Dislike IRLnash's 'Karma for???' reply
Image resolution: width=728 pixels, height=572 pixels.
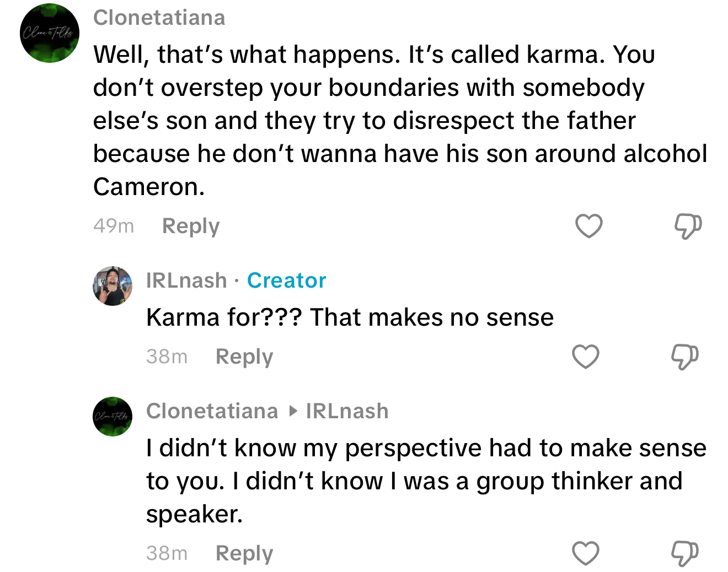tap(684, 357)
